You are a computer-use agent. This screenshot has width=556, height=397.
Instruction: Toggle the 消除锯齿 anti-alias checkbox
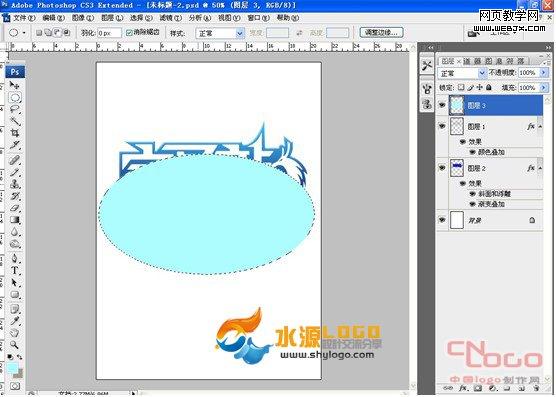[x=129, y=33]
